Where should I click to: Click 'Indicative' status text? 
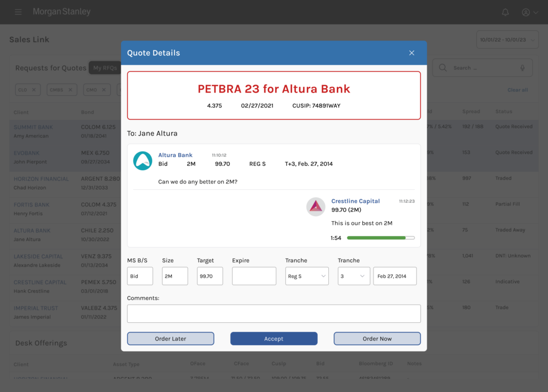(507, 281)
